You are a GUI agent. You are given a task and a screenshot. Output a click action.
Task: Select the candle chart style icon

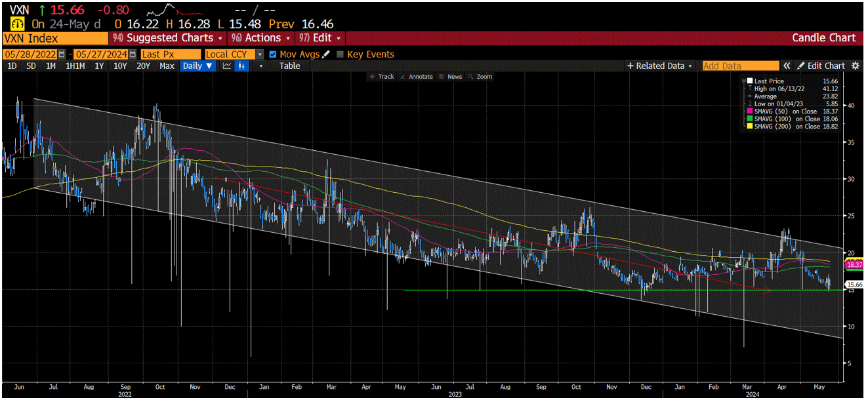click(x=241, y=66)
